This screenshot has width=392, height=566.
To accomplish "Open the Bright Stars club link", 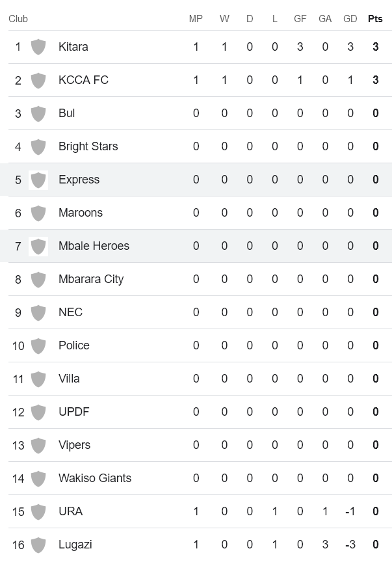I will point(88,146).
